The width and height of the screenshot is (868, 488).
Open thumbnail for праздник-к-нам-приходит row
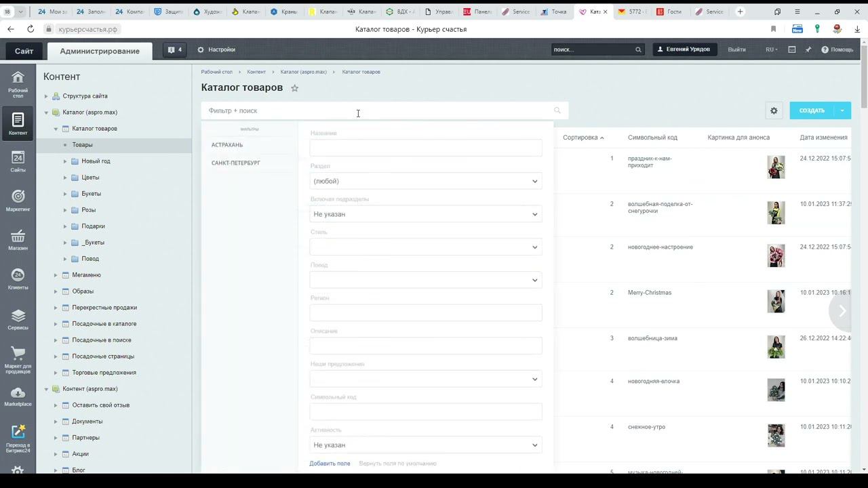[776, 167]
